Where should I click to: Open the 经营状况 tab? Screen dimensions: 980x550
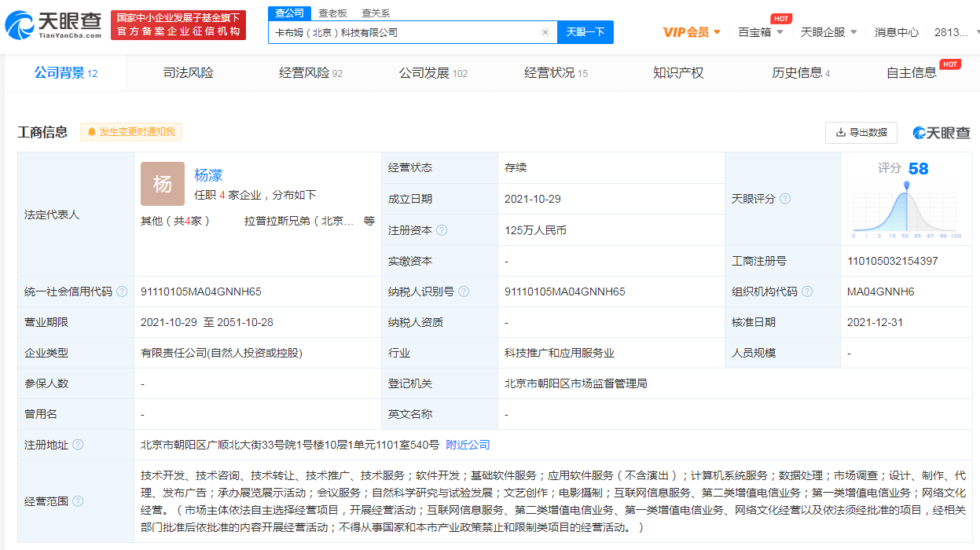(x=556, y=73)
